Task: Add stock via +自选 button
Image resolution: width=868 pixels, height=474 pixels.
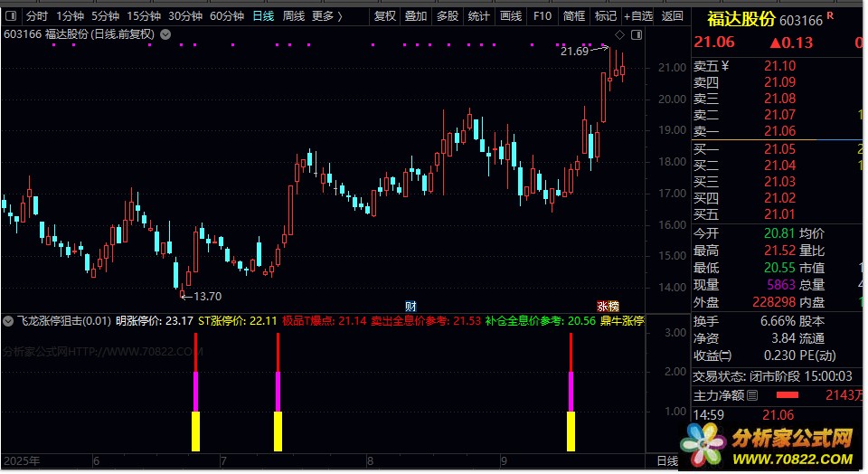Action: tap(638, 16)
